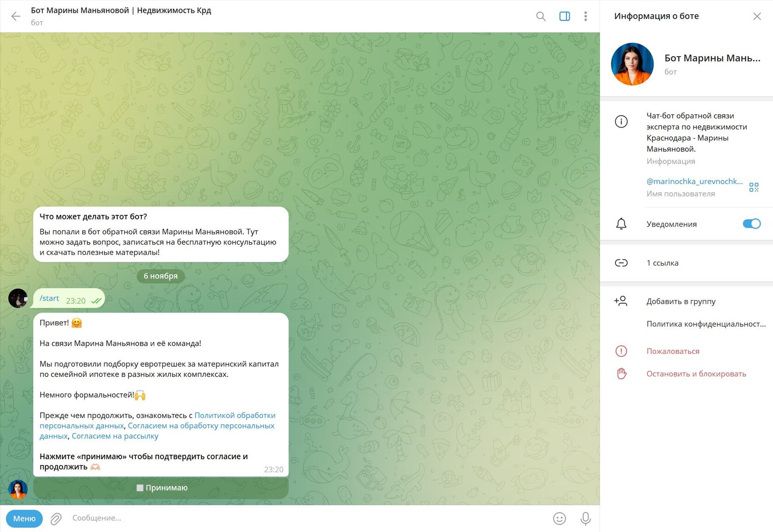Turn off the notifications switch
The width and height of the screenshot is (773, 532).
(x=751, y=224)
